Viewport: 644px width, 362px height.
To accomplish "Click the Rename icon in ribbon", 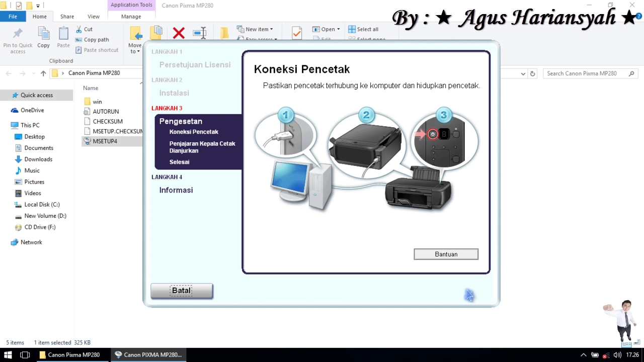I will tap(200, 34).
